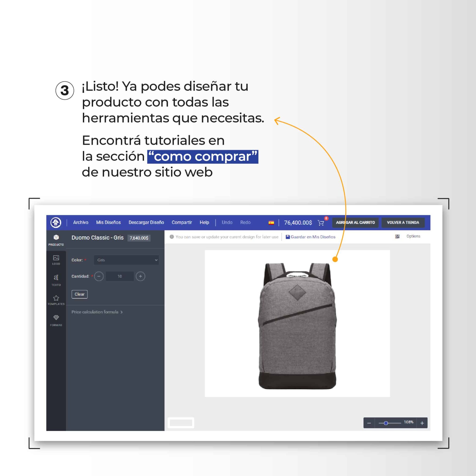The image size is (476, 476).
Task: Increase quantity with plus button
Action: 140,276
